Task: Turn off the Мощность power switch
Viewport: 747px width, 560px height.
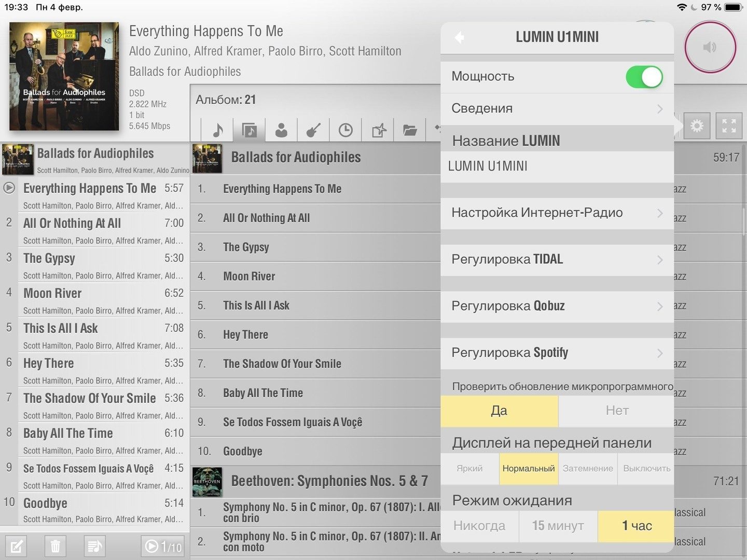Action: click(644, 77)
